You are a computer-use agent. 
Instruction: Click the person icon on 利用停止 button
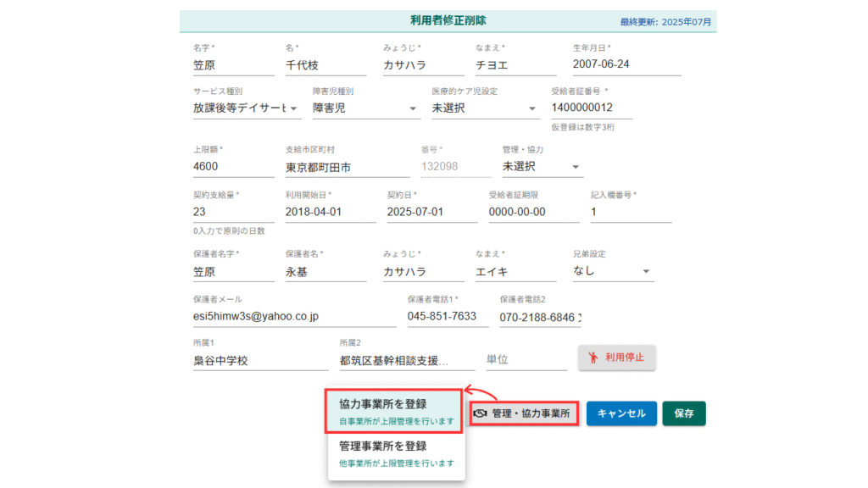point(593,357)
